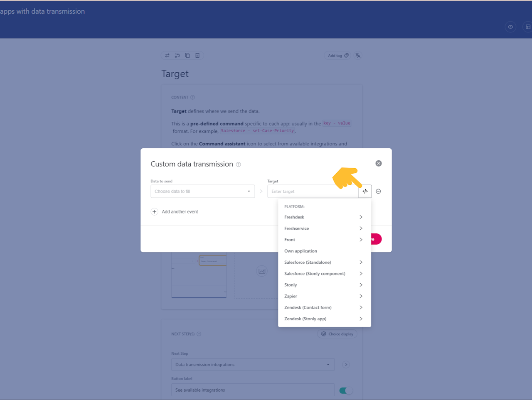
Task: Enable the Button label toggle
Action: 345,390
